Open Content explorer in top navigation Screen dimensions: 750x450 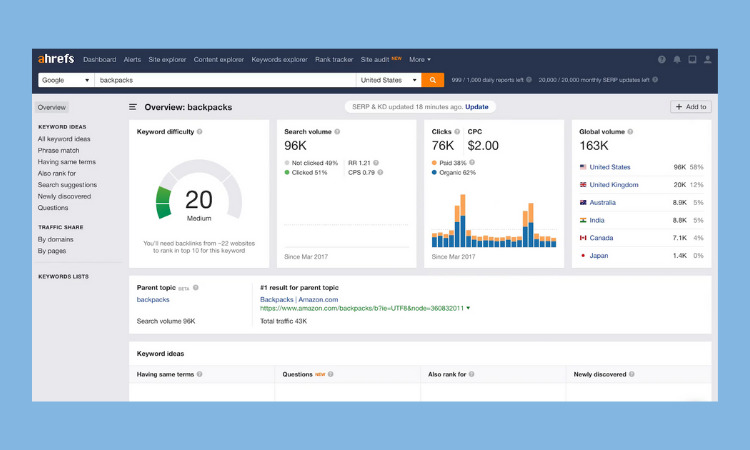coord(219,59)
